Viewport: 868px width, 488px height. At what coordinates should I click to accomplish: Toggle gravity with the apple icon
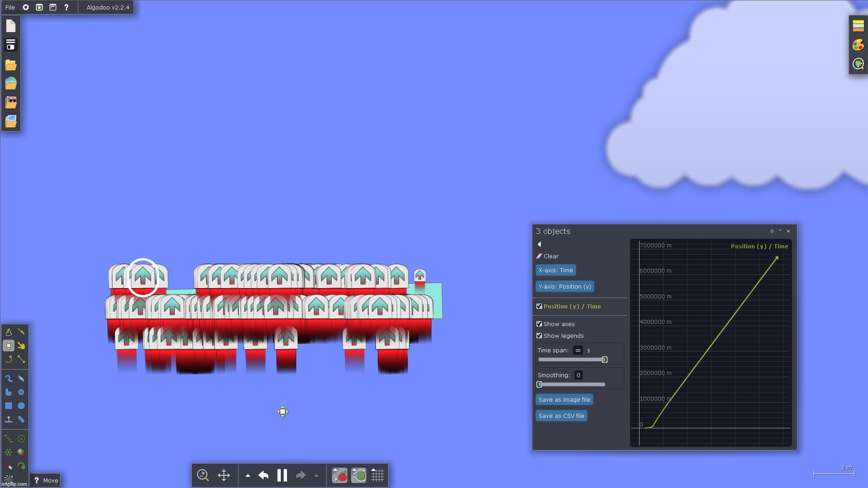(339, 475)
